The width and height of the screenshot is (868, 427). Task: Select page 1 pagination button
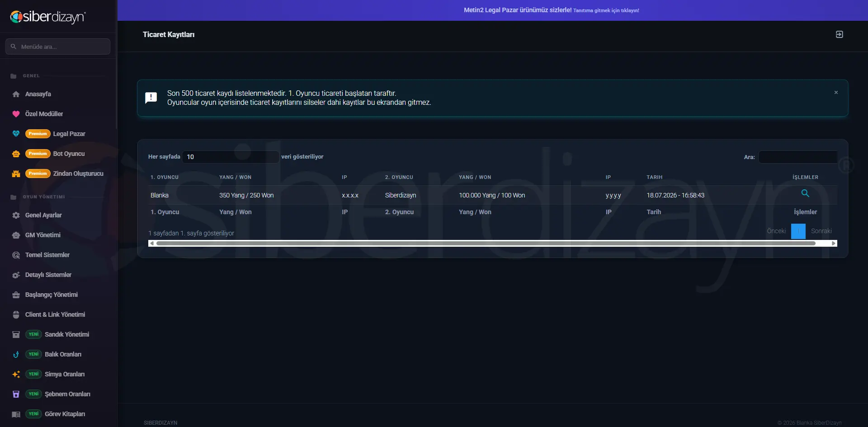click(x=798, y=231)
